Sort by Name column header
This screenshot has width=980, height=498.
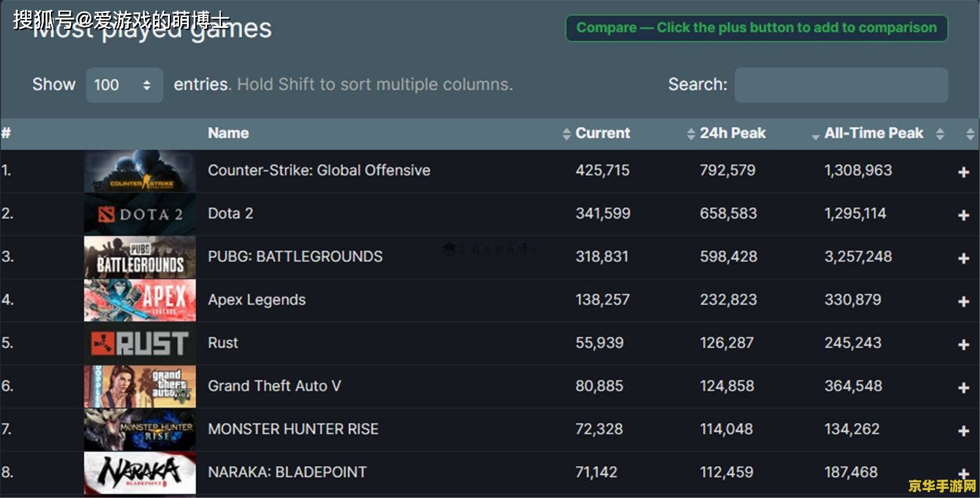coord(228,133)
